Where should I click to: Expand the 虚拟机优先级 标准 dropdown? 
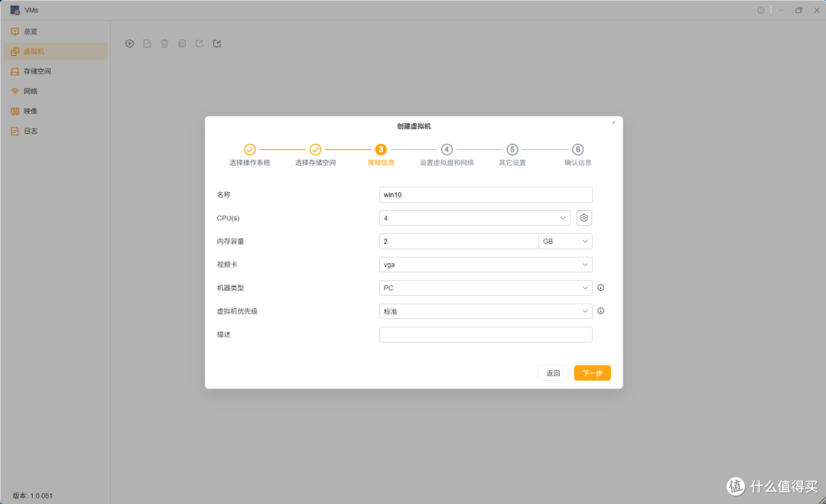pyautogui.click(x=486, y=311)
